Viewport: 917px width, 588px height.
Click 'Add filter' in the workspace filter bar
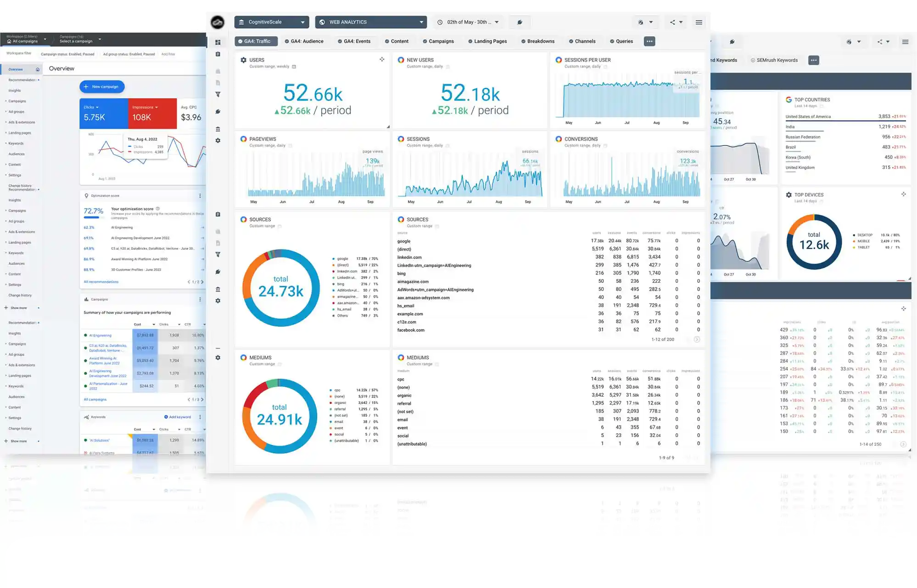(x=168, y=54)
